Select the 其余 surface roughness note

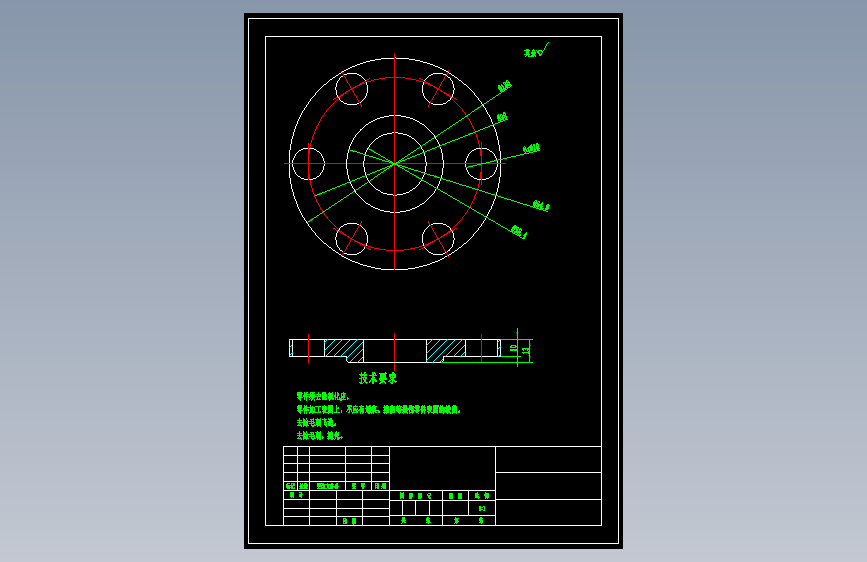[536, 51]
